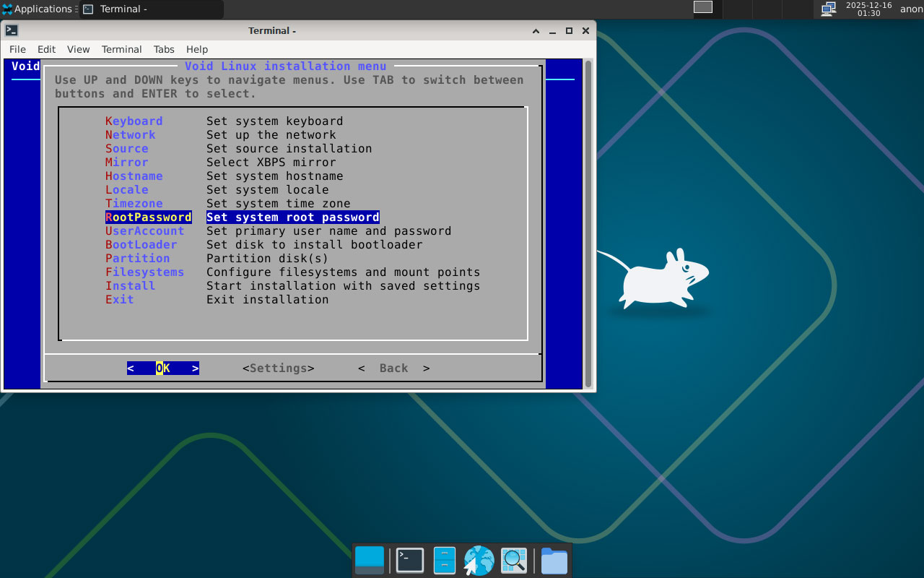Click the terminal's vertical scrollbar
The height and width of the screenshot is (578, 924).
coord(588,224)
